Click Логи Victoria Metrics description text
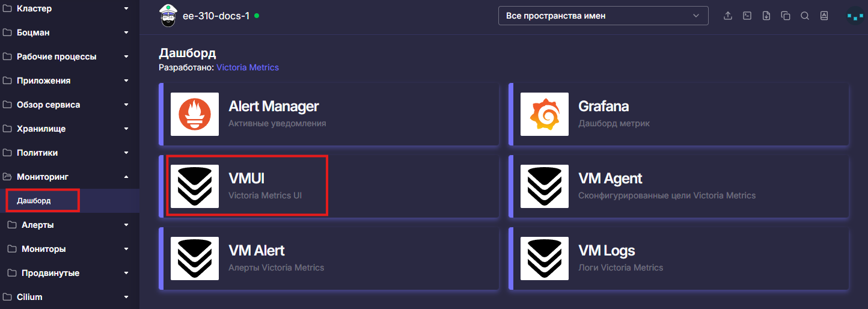The width and height of the screenshot is (868, 309). pos(621,268)
